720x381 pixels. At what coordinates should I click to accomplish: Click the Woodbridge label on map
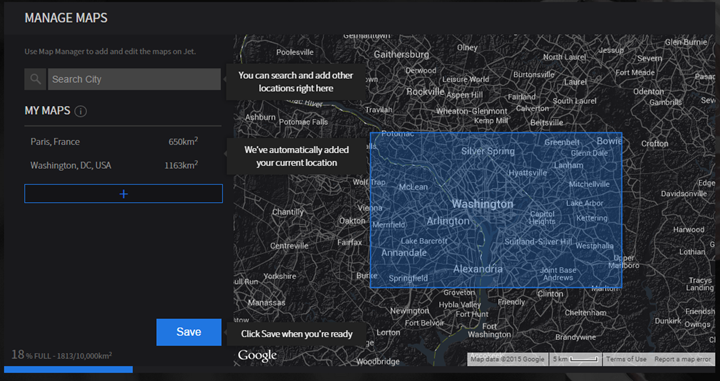pos(377,362)
